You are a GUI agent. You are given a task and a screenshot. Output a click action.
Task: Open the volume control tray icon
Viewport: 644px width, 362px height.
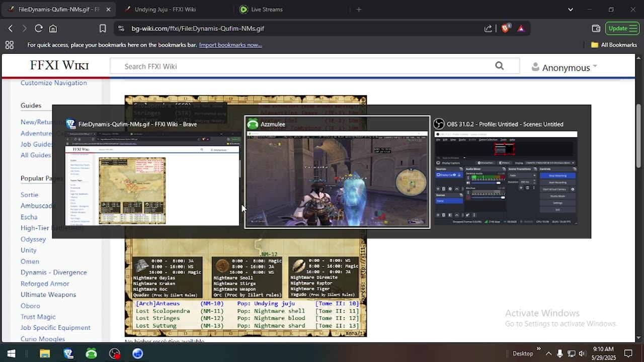pos(582,353)
